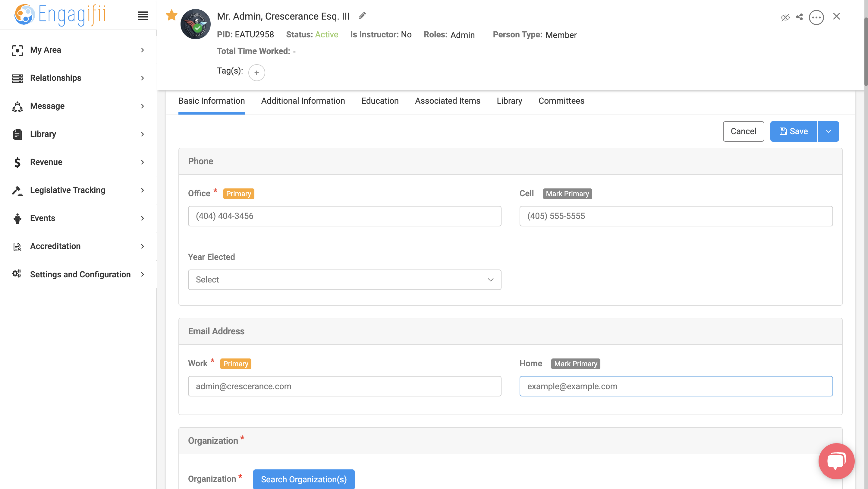868x489 pixels.
Task: Open the Save options dropdown arrow
Action: 828,131
